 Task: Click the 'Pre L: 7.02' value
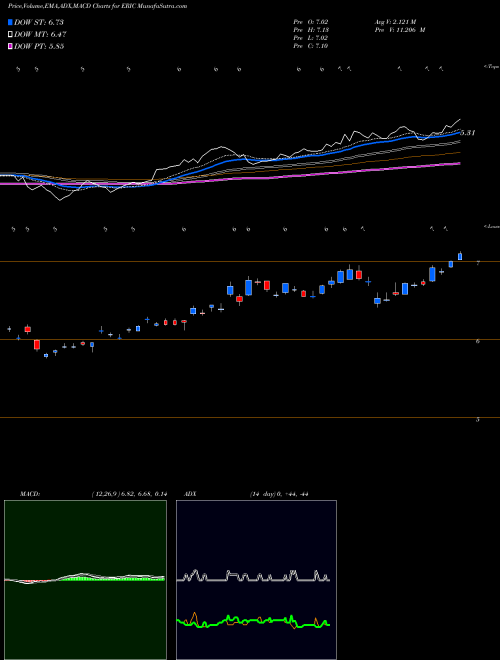[x=311, y=38]
